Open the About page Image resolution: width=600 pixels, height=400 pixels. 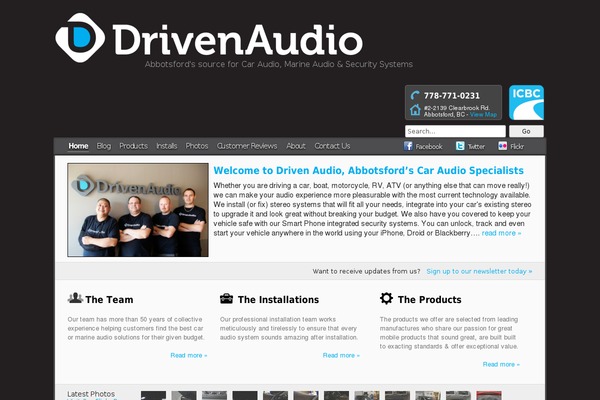pyautogui.click(x=296, y=146)
